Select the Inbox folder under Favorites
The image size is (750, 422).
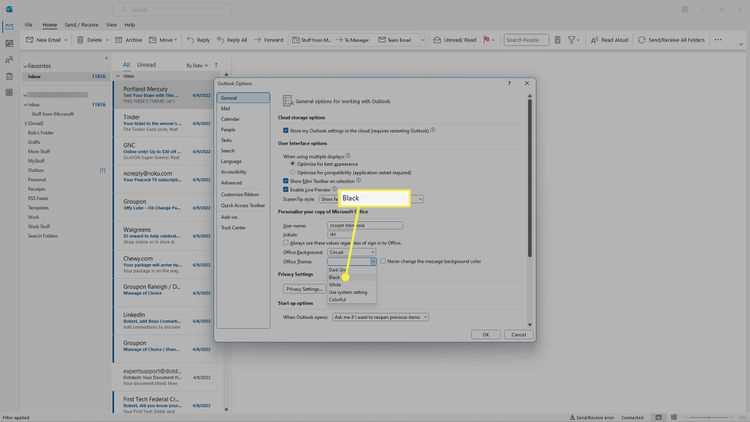point(66,76)
